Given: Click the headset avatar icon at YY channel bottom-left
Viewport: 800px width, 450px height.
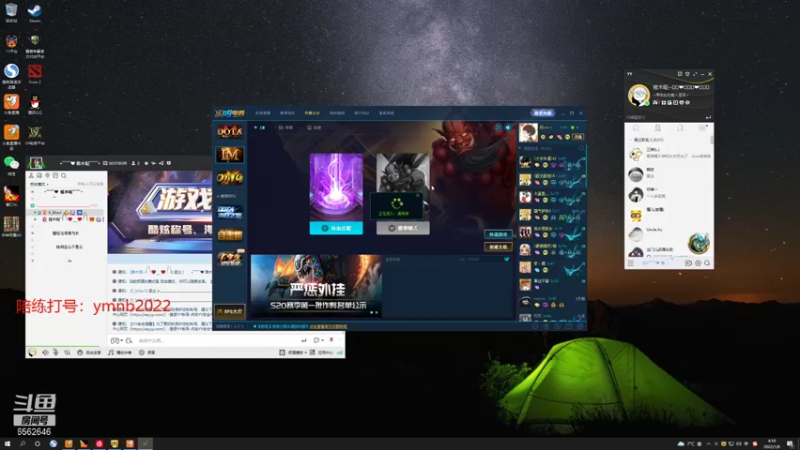Looking at the screenshot, I should pyautogui.click(x=32, y=353).
